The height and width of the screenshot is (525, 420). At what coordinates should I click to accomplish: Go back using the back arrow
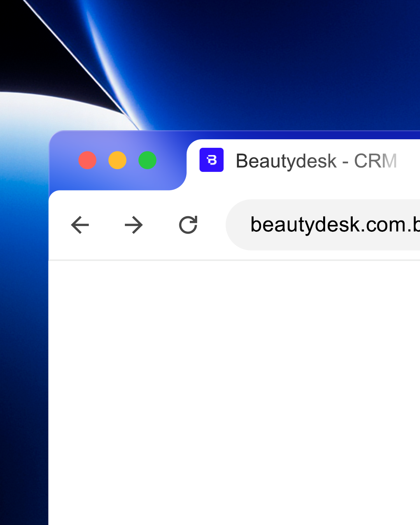coord(80,225)
